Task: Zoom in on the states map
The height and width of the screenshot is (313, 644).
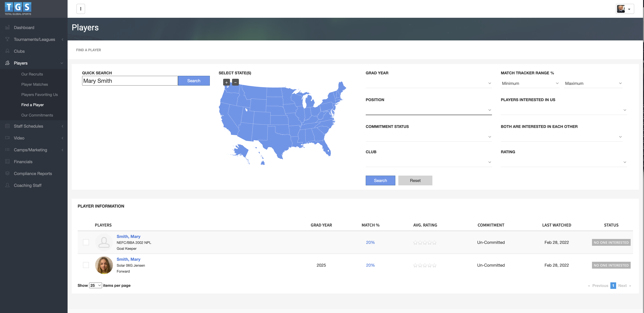Action: (x=226, y=82)
